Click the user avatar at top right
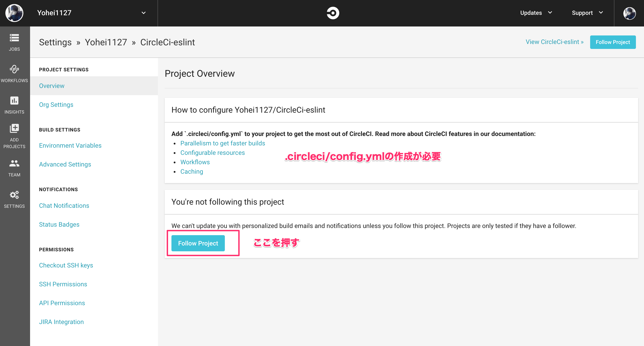Viewport: 644px width, 346px height. (629, 13)
